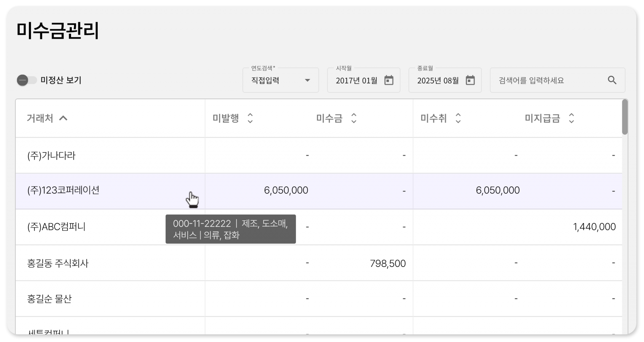Open the 종료월 calendar picker icon
This screenshot has width=644, height=342.
(470, 80)
